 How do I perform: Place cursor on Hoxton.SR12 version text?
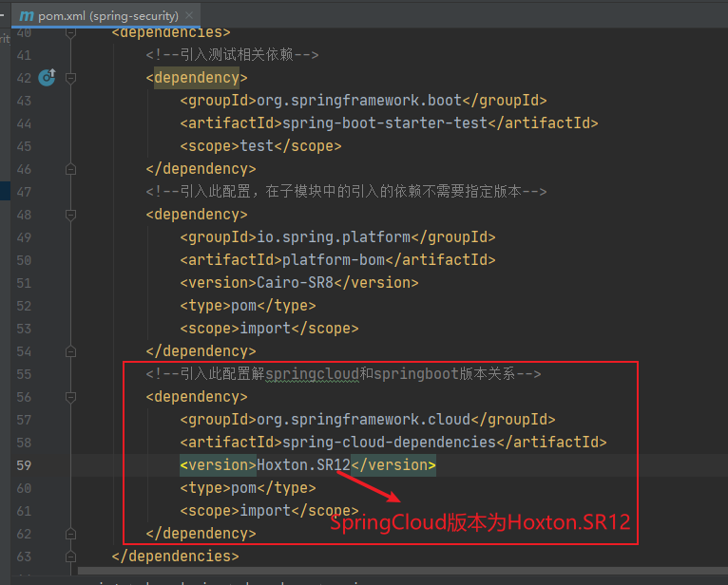click(303, 464)
